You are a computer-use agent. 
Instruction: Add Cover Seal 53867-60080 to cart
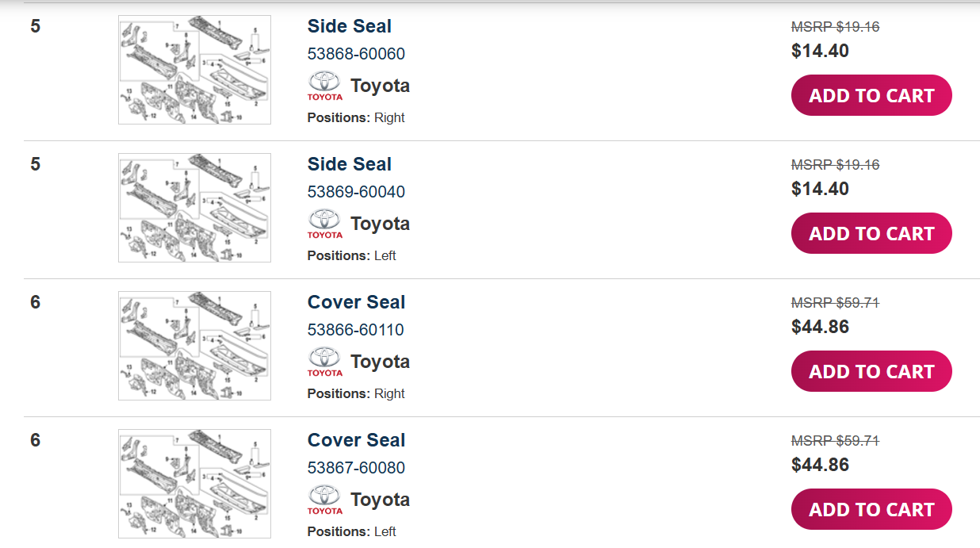pyautogui.click(x=871, y=509)
